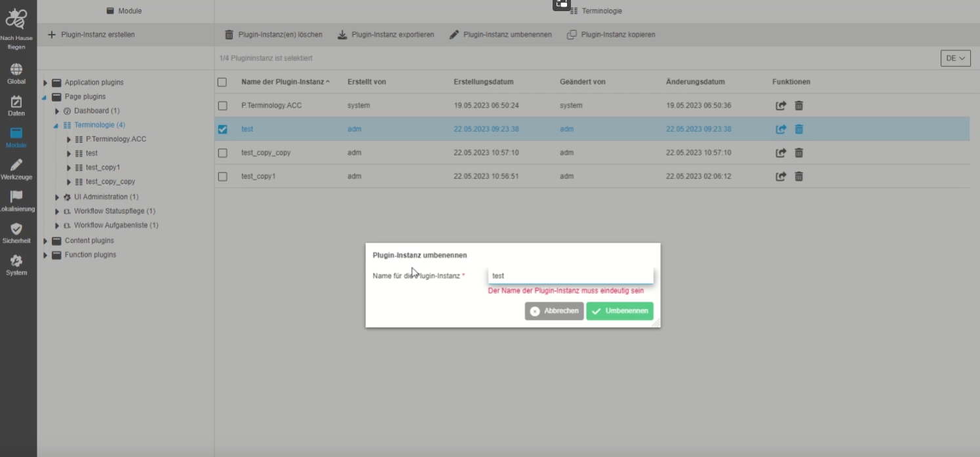Sort by Geändert von column header
Image resolution: width=980 pixels, height=457 pixels.
pos(582,82)
